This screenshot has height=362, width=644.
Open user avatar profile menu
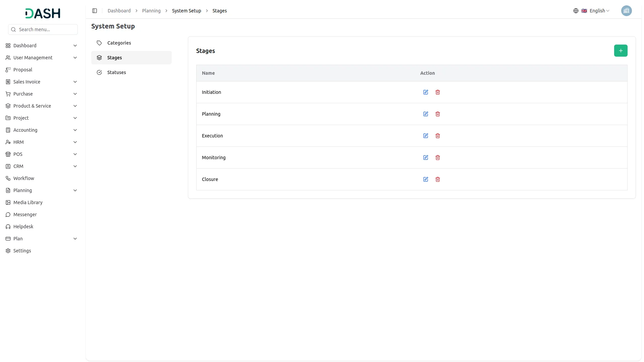point(626,11)
